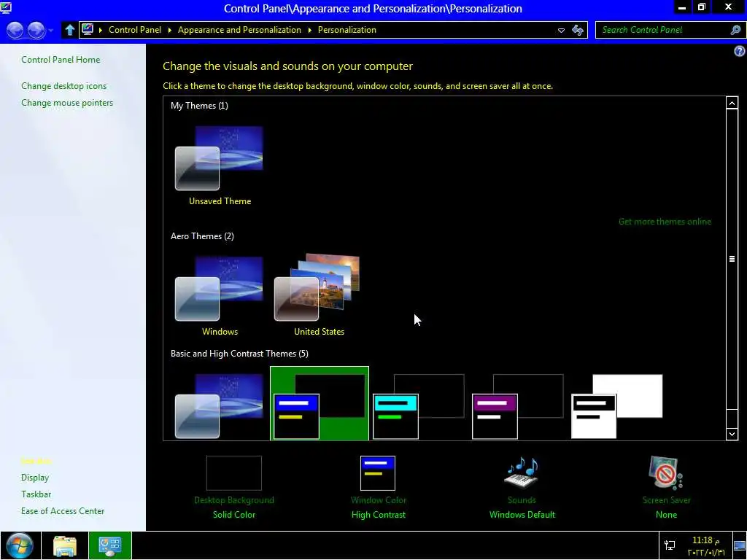This screenshot has width=747, height=560.
Task: Click Show desktop button at taskbar end
Action: click(740, 545)
